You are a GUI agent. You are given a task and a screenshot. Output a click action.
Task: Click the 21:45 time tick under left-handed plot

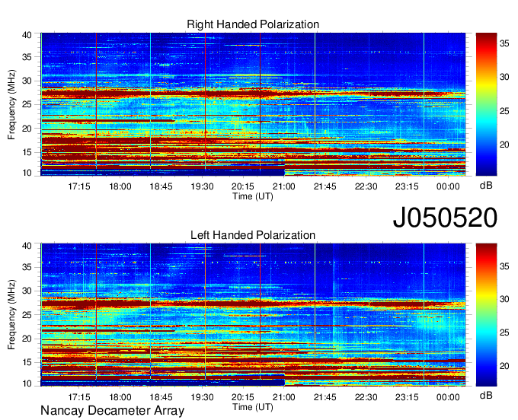coord(325,397)
